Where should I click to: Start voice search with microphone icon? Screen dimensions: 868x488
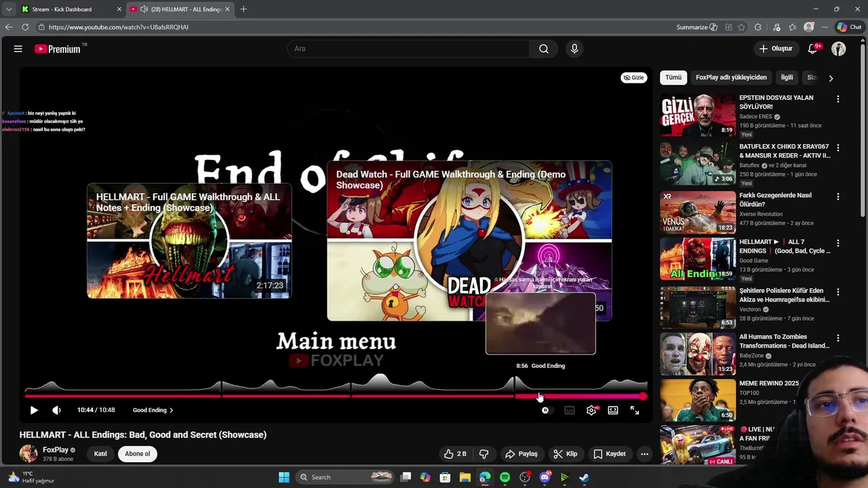[574, 49]
